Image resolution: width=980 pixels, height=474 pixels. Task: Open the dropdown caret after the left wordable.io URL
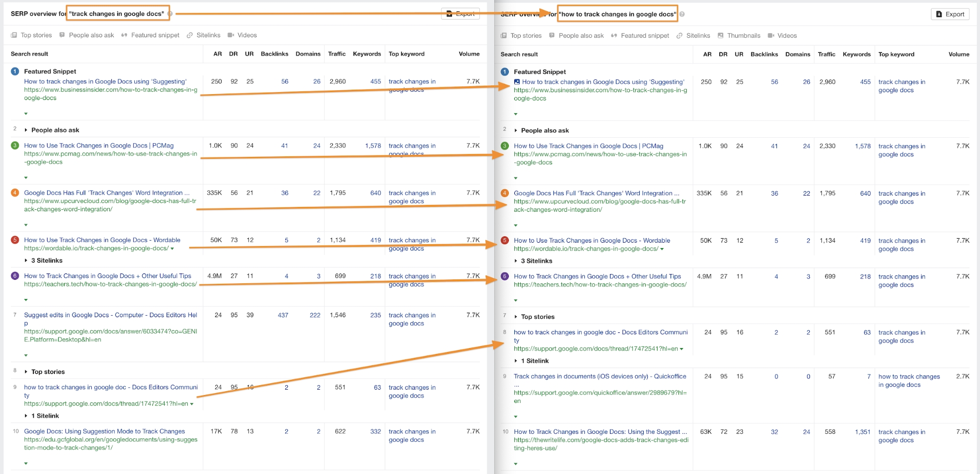pyautogui.click(x=172, y=249)
